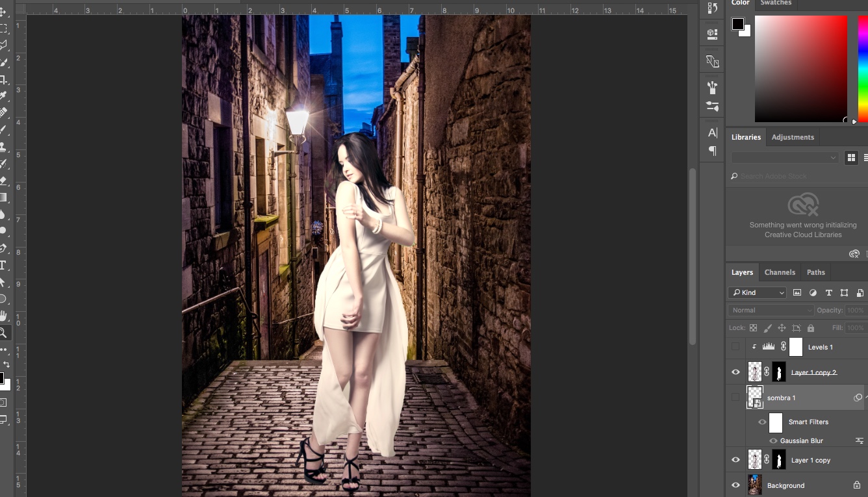
Task: Switch to the Paths tab
Action: point(816,272)
